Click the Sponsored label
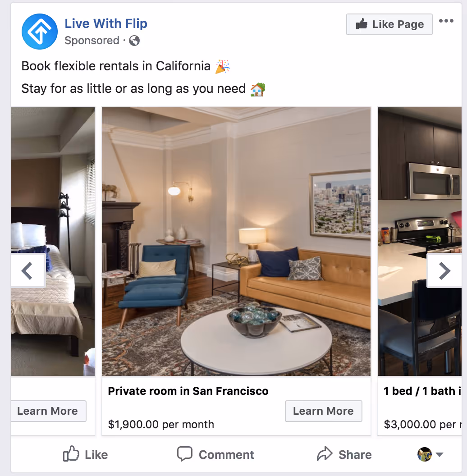This screenshot has width=467, height=476. coord(92,41)
